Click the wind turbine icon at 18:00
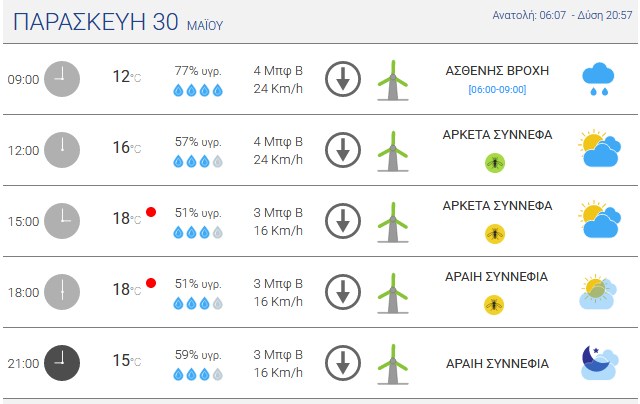 (x=393, y=293)
